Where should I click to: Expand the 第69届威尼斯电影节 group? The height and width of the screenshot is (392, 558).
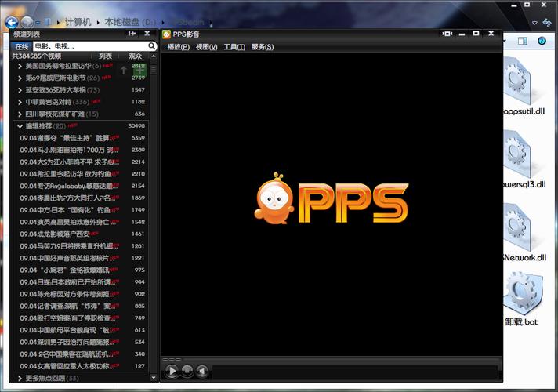[20, 78]
